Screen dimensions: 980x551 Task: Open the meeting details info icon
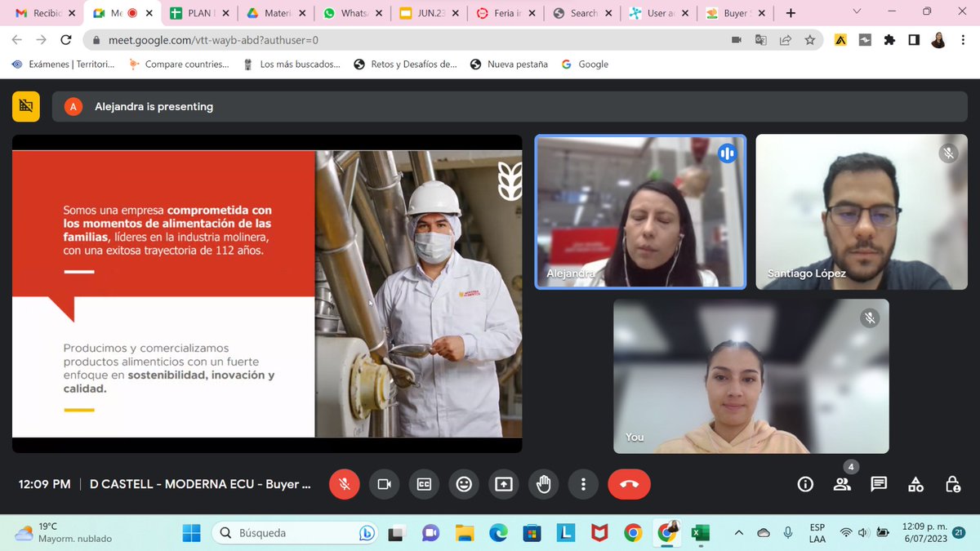pos(805,484)
